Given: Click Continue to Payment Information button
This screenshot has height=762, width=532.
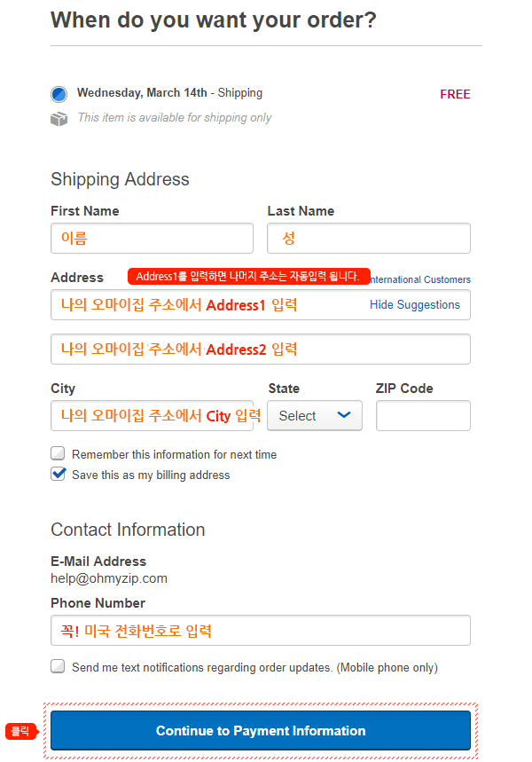Looking at the screenshot, I should pyautogui.click(x=260, y=731).
